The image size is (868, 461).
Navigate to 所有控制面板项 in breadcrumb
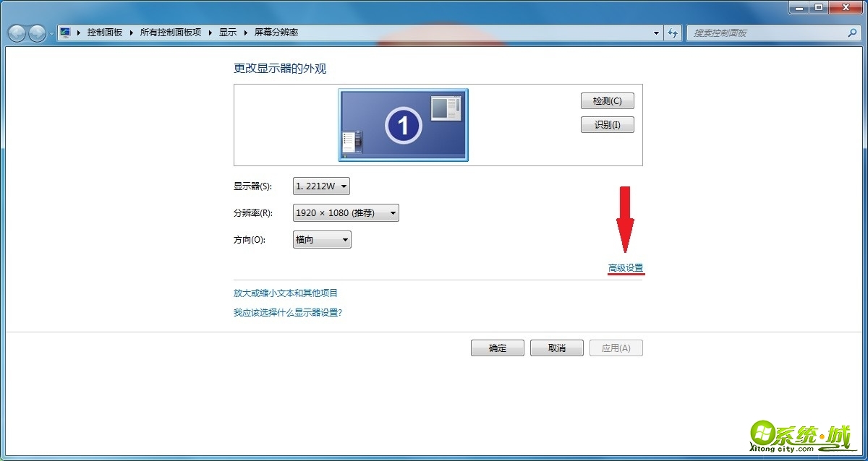(x=171, y=32)
